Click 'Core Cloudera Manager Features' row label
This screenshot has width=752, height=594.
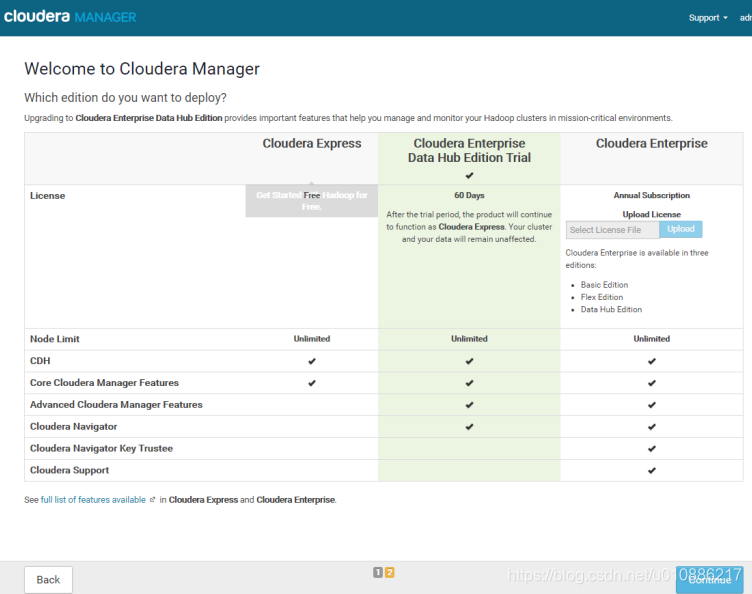[104, 383]
